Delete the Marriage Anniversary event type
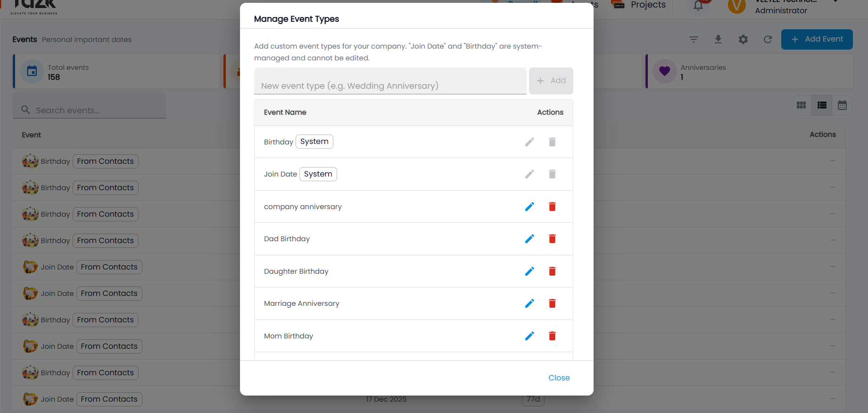The image size is (868, 413). pyautogui.click(x=552, y=303)
